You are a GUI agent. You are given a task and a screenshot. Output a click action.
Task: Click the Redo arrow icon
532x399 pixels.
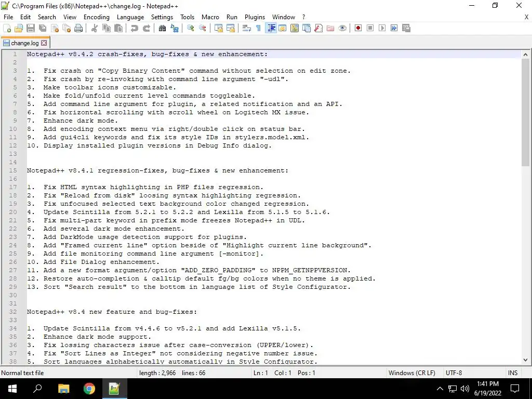tap(146, 28)
